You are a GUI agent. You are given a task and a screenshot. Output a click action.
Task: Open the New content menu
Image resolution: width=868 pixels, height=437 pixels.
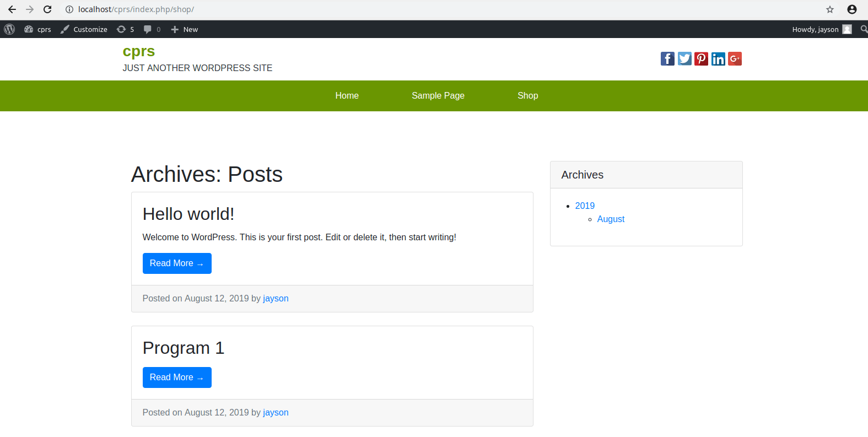pyautogui.click(x=185, y=29)
